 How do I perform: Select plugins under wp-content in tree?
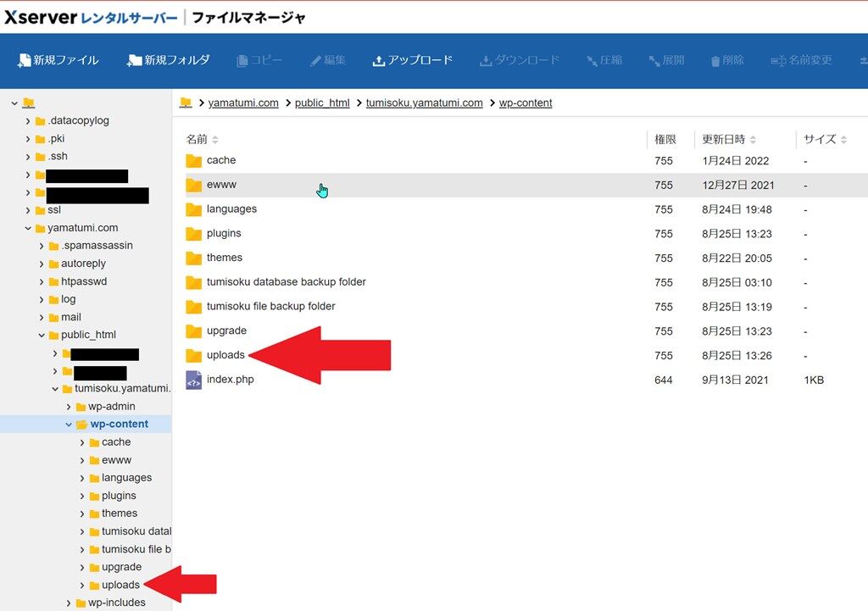(119, 496)
